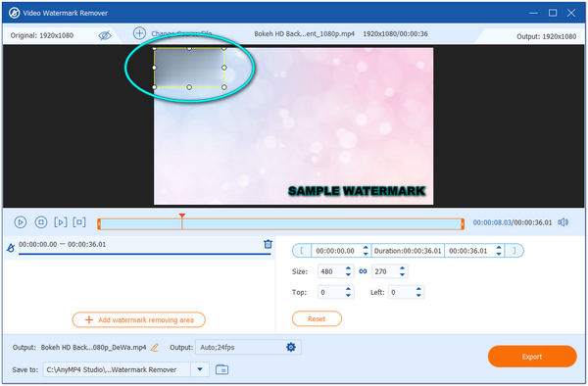Toggle the aspect ratio link icon
This screenshot has height=386, width=588.
tap(363, 271)
